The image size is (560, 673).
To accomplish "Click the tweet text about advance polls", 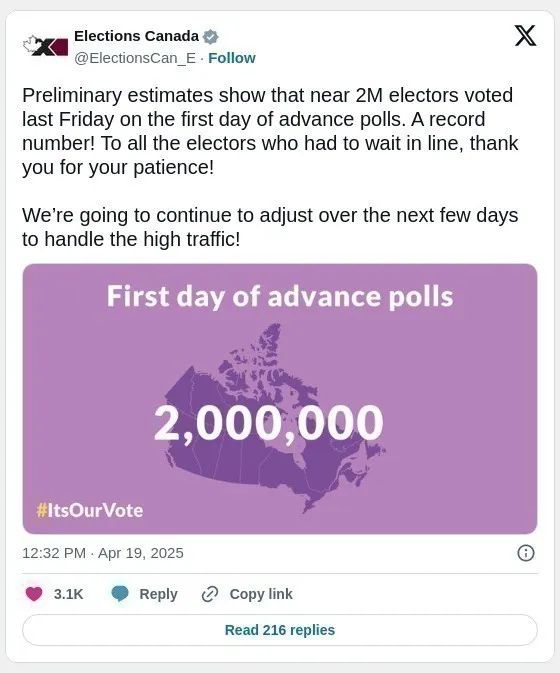I will pos(270,167).
